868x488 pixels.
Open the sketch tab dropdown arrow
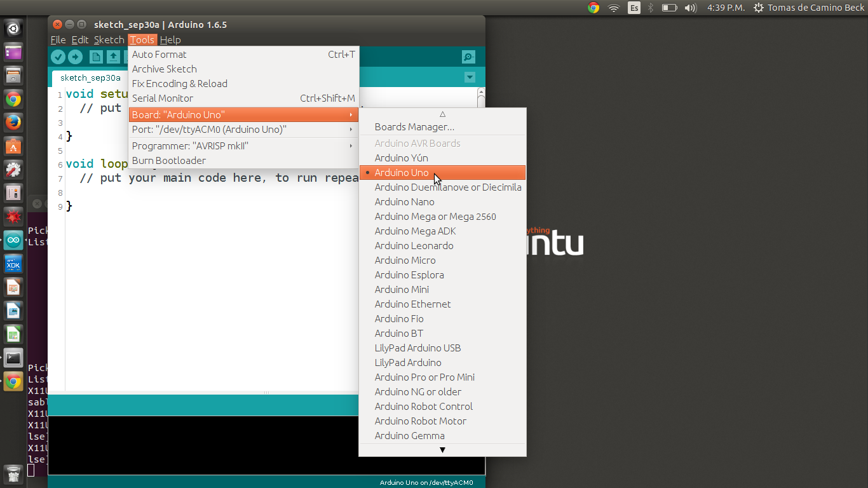pos(470,78)
